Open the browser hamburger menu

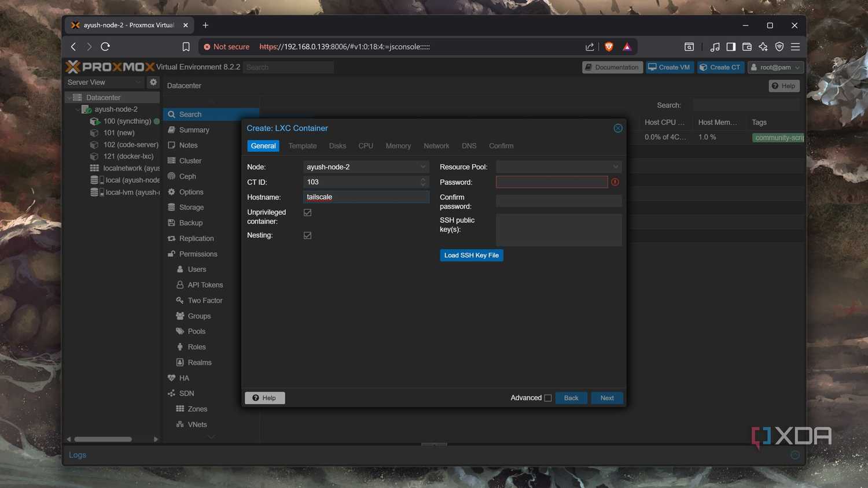(x=796, y=47)
